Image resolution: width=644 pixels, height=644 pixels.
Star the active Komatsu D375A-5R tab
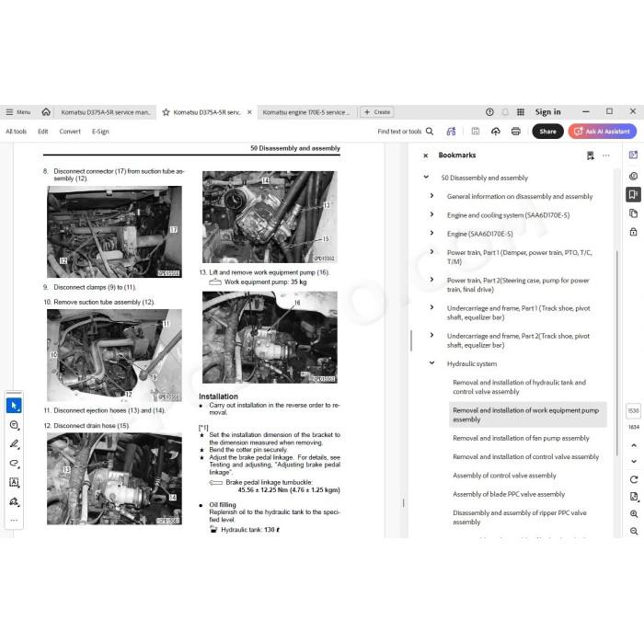tap(166, 112)
